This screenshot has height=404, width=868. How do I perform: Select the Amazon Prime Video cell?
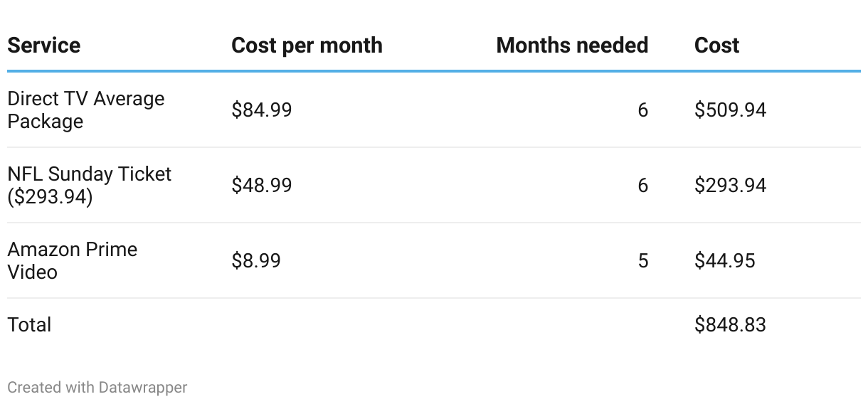click(72, 260)
